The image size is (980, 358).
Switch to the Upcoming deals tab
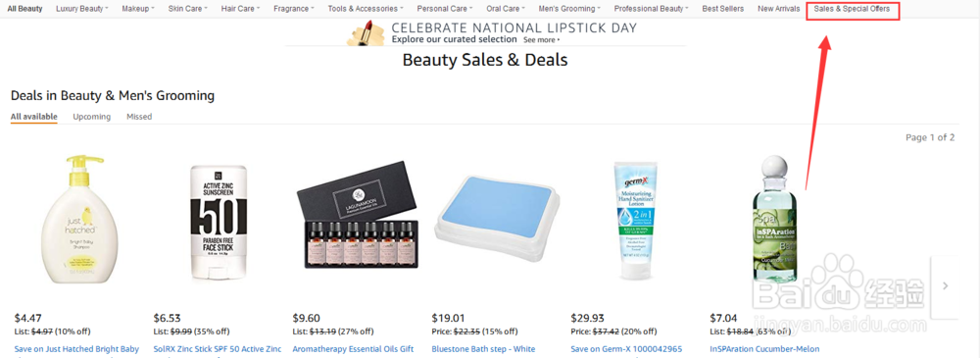pos(92,117)
